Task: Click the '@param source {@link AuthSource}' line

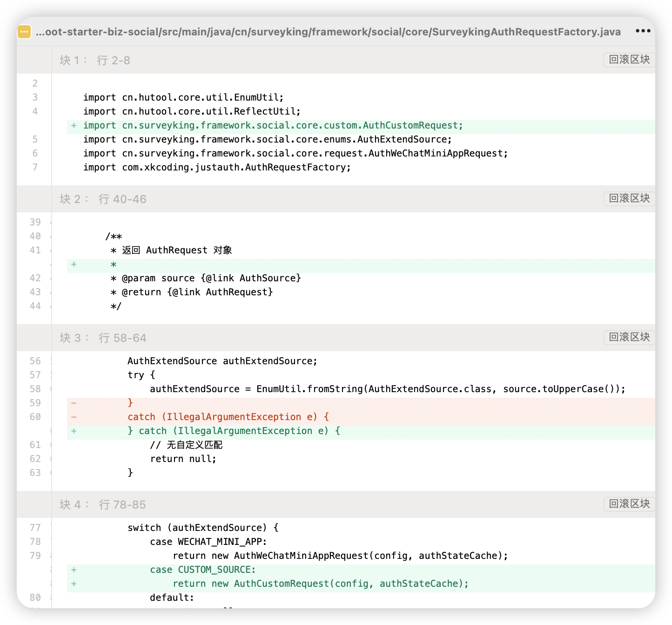Action: pyautogui.click(x=206, y=278)
